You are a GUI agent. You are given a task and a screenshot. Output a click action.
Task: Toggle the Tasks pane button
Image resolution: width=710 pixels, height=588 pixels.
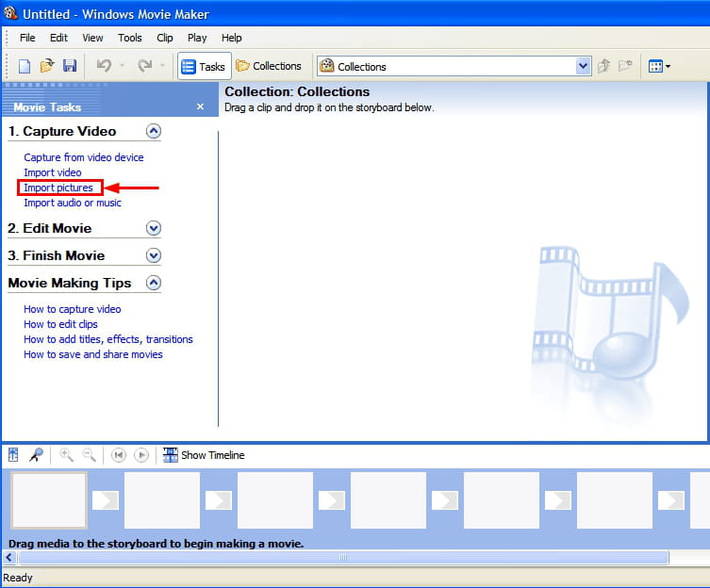205,67
